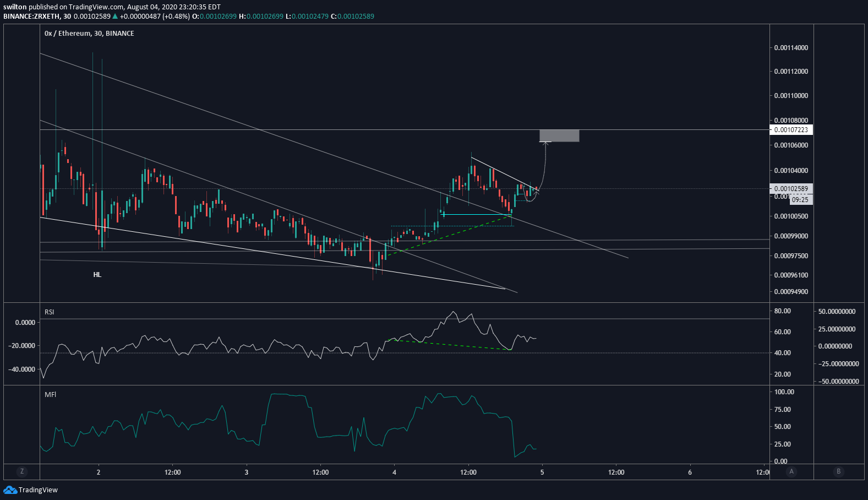Click the price axis label 0.00112000
Screen dimensions: 868x500
791,72
